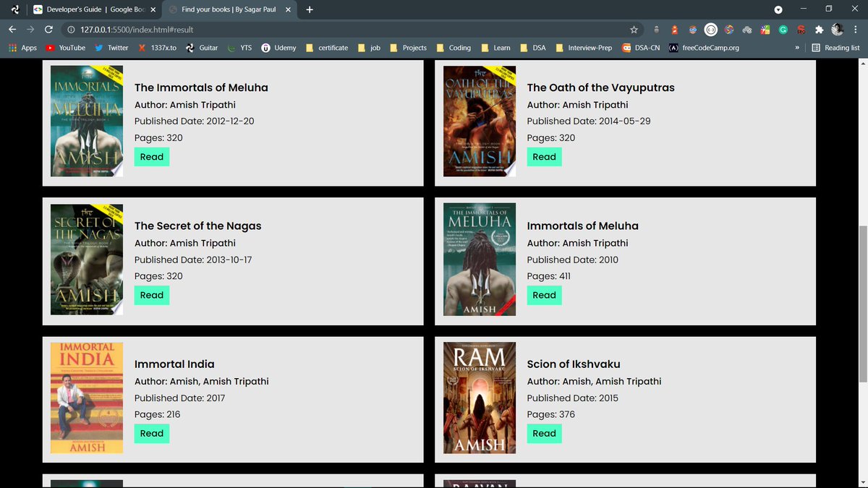Click the Immortal India book cover
868x488 pixels.
(x=87, y=398)
